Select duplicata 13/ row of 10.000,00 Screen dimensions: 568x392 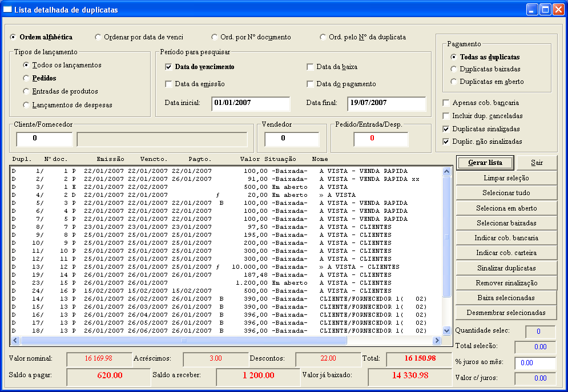[x=227, y=267]
